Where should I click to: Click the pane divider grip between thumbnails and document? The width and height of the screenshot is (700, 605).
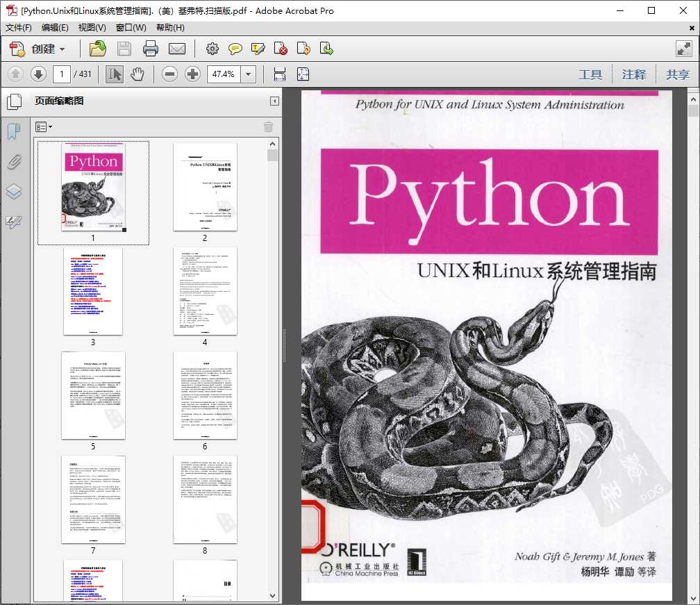pyautogui.click(x=285, y=346)
